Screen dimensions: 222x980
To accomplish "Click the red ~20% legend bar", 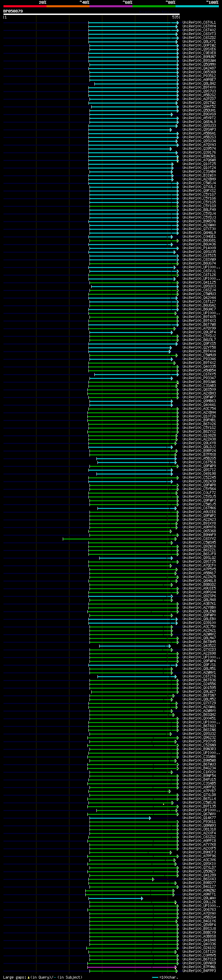I will (25, 7).
